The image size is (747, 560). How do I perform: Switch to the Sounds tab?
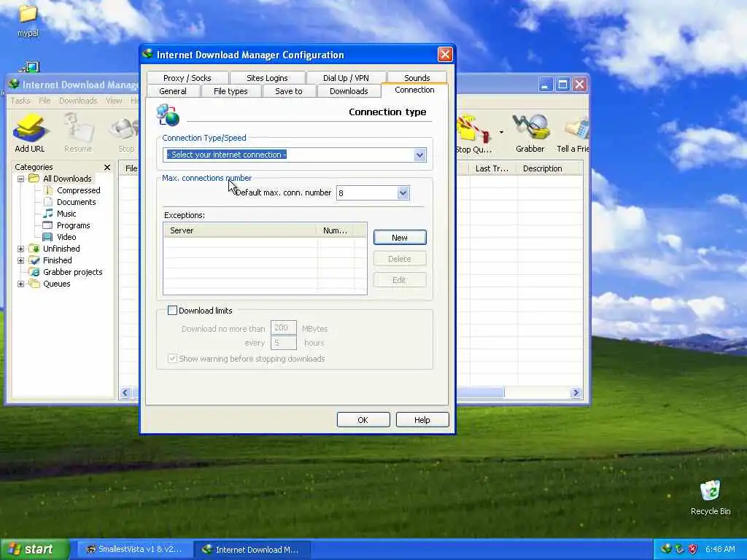pos(417,77)
